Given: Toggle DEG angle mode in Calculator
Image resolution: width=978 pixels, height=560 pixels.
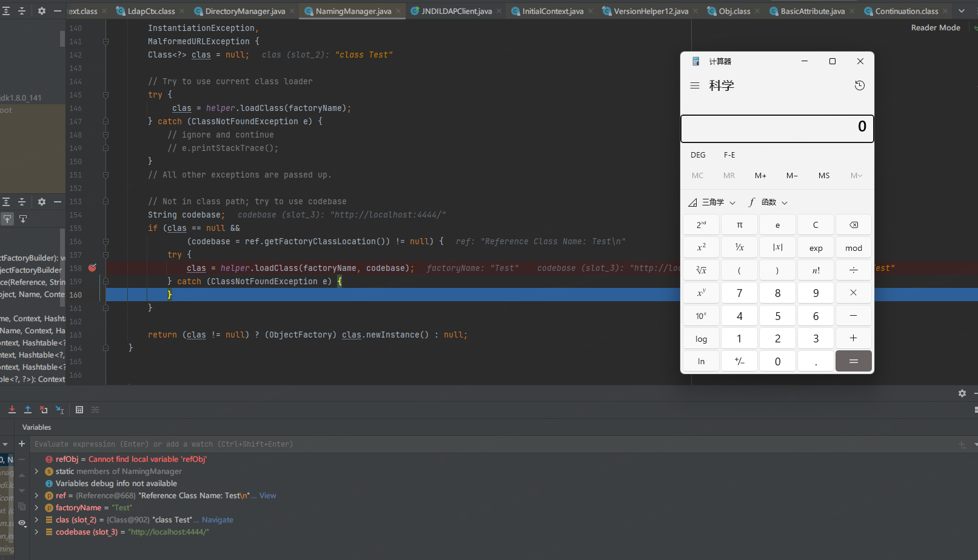Looking at the screenshot, I should [698, 155].
